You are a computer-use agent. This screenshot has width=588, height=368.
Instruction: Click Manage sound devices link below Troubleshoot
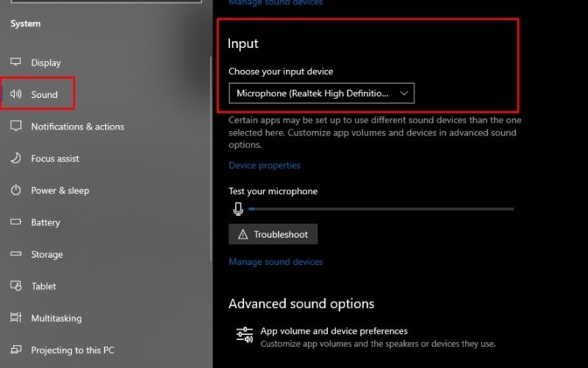pos(276,262)
